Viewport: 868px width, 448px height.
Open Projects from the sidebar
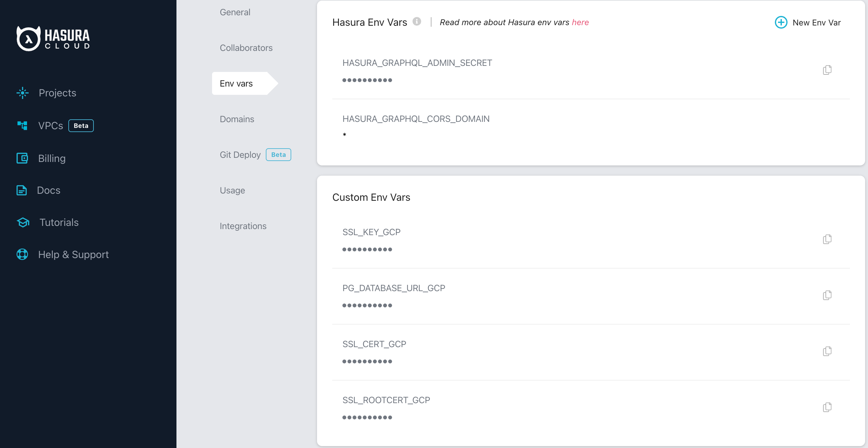pos(57,93)
